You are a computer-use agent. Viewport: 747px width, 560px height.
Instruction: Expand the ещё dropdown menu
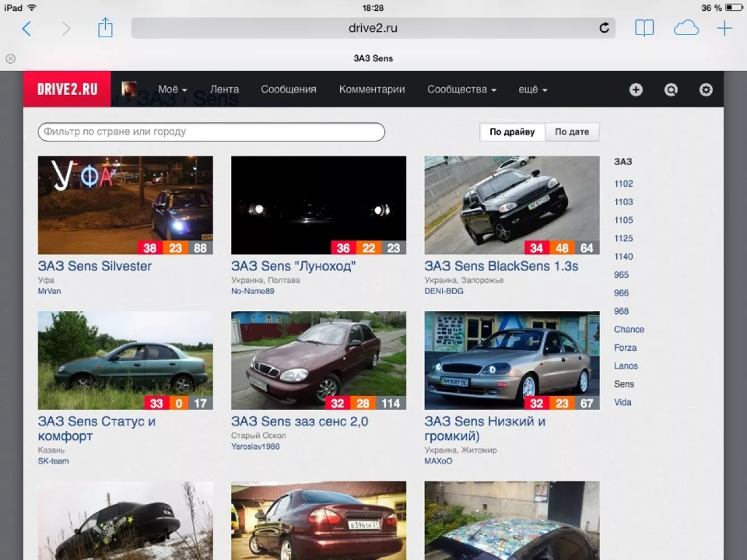533,89
